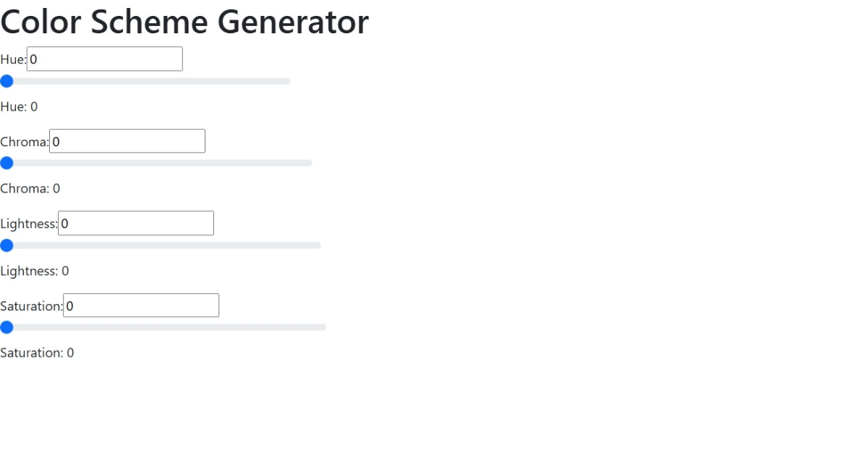Screen dimensions: 868x456
Task: Click the Chroma slider handle
Action: (7, 163)
